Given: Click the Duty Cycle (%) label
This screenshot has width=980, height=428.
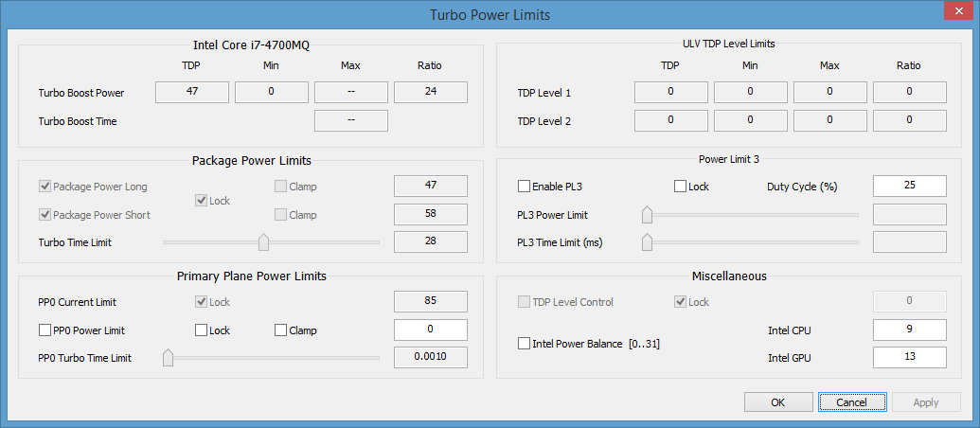Looking at the screenshot, I should [x=802, y=187].
